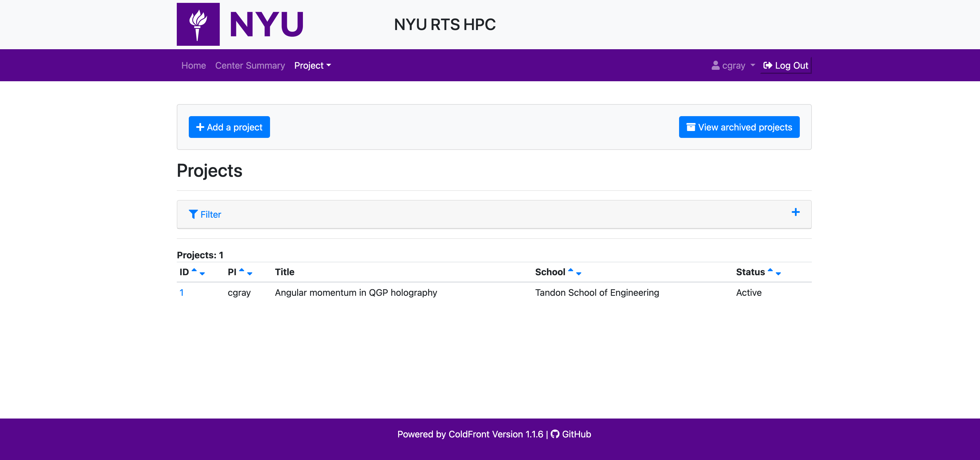Viewport: 980px width, 460px height.
Task: Sort Status column ascending arrow
Action: [770, 270]
